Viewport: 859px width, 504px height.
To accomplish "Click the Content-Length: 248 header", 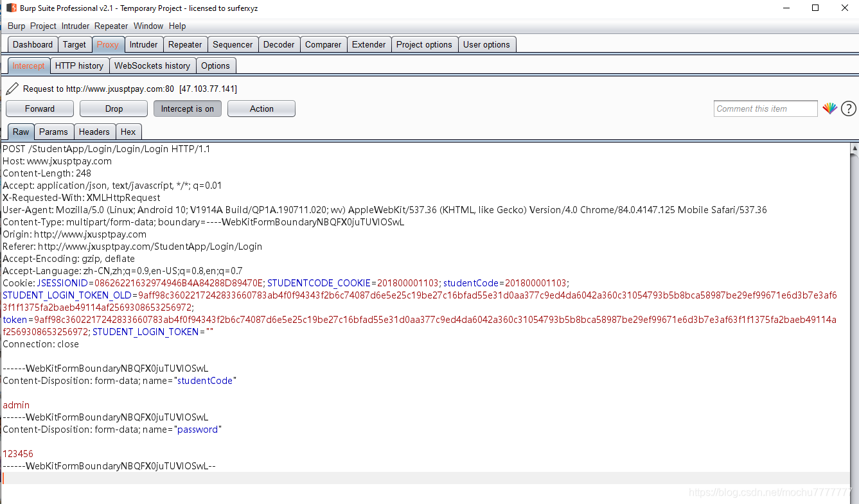I will point(47,173).
